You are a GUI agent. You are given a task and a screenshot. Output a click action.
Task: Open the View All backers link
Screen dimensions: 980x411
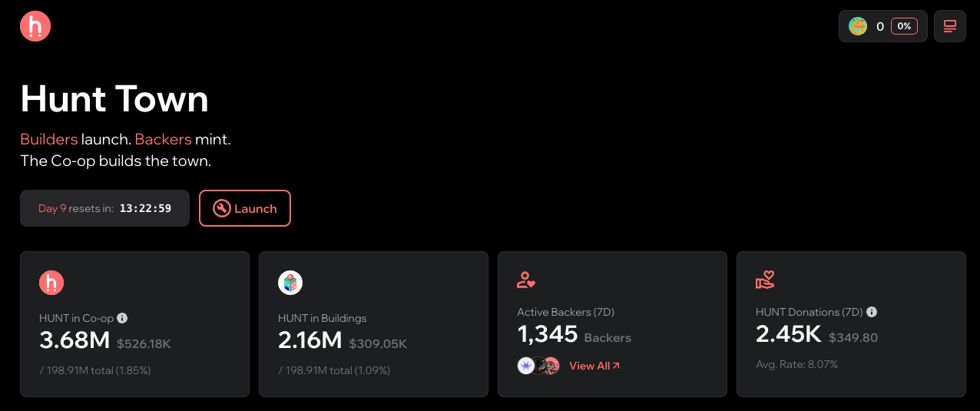tap(594, 366)
